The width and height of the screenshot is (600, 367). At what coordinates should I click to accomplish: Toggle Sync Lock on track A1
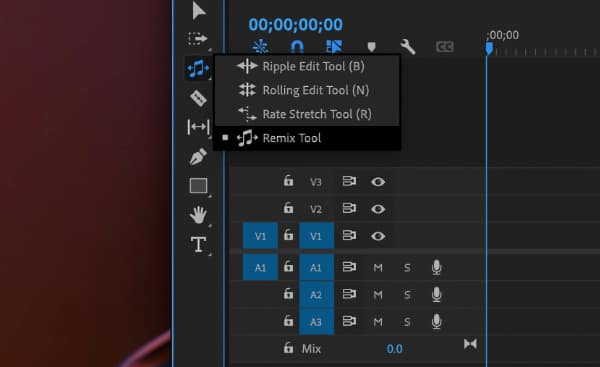(349, 266)
